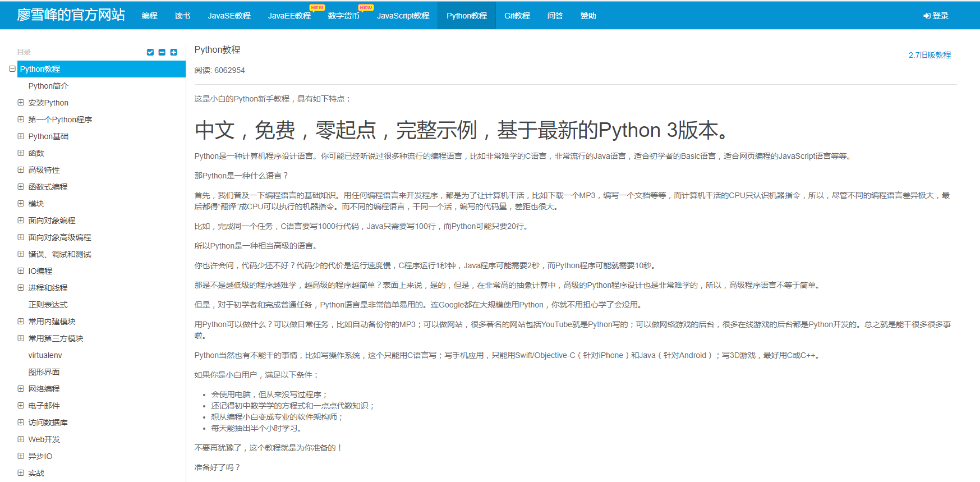Open 数字货币 in the navigation bar
980x482 pixels.
coord(343,16)
